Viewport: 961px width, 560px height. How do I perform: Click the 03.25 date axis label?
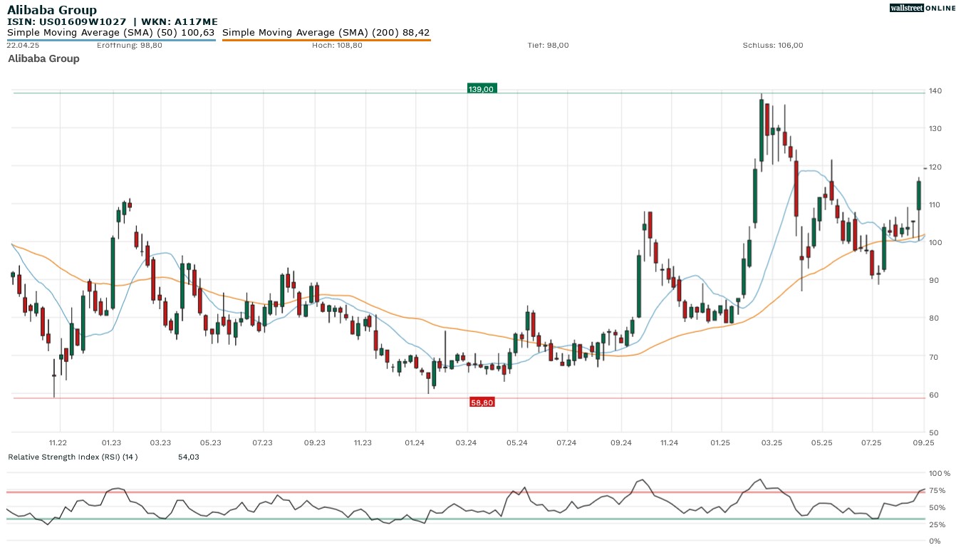tap(772, 443)
